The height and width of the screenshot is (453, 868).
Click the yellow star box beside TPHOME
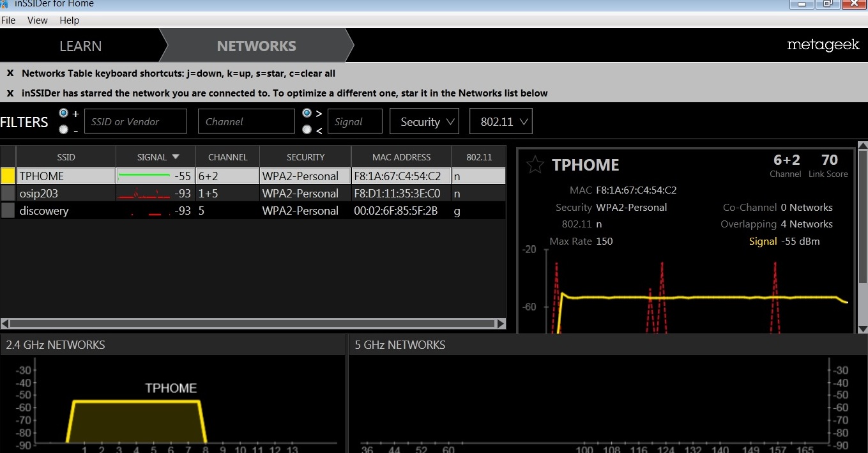click(x=8, y=176)
